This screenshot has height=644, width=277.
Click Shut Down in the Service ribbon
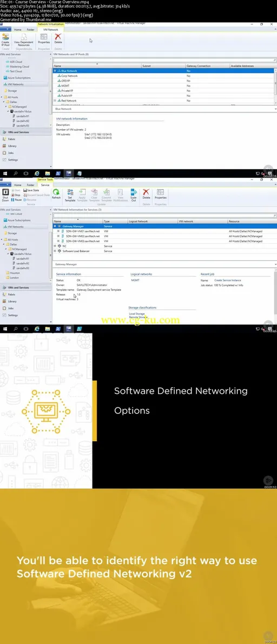(5, 194)
